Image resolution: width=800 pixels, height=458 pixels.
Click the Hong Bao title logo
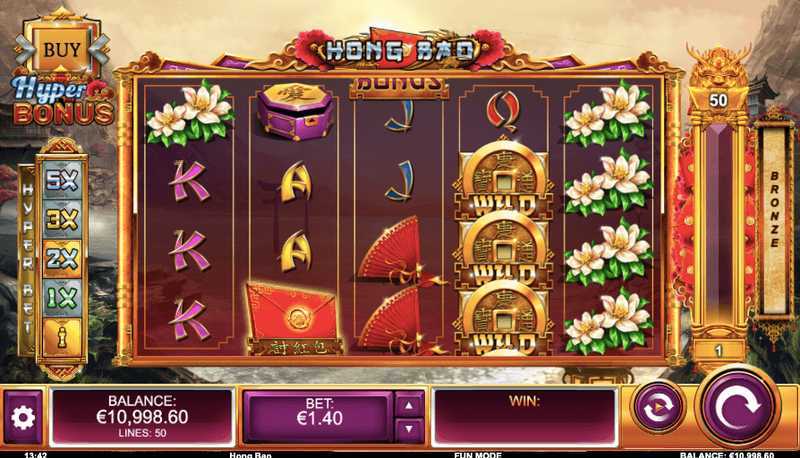(x=399, y=50)
